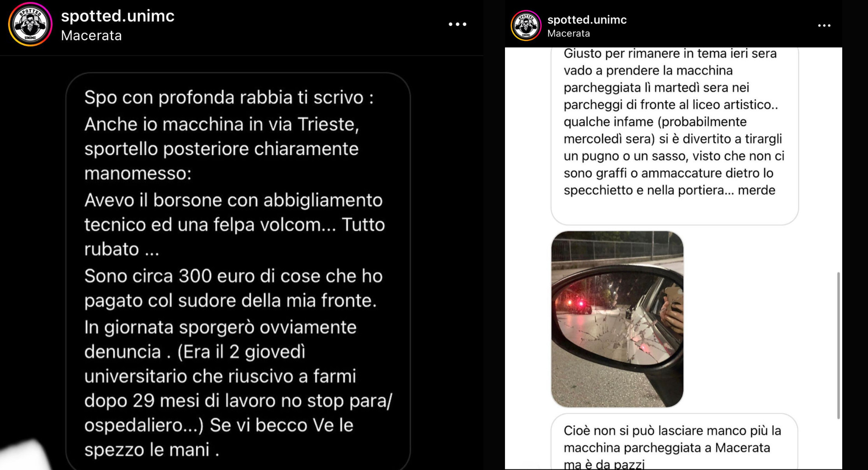Open Macerata location under left username
The width and height of the screenshot is (868, 470).
(91, 36)
